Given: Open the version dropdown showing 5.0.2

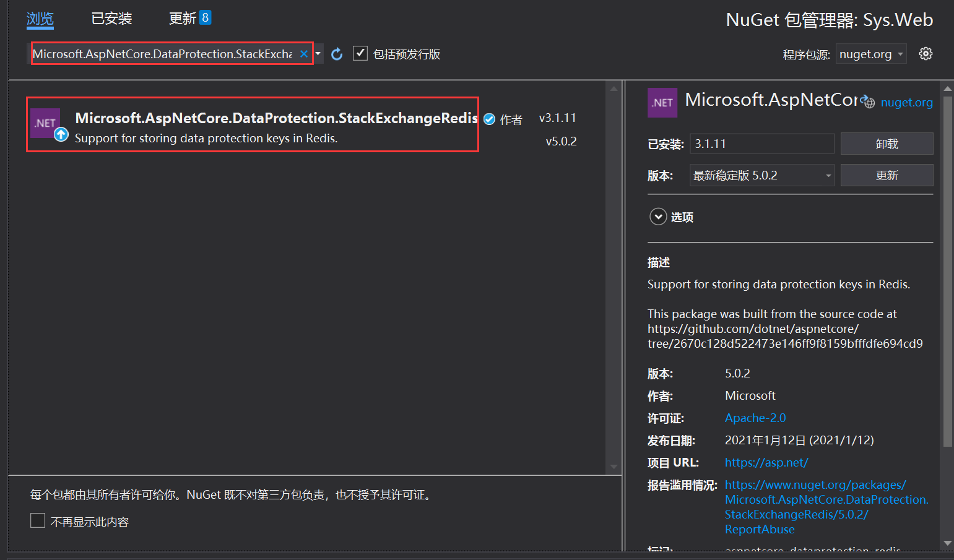Looking at the screenshot, I should coord(762,175).
